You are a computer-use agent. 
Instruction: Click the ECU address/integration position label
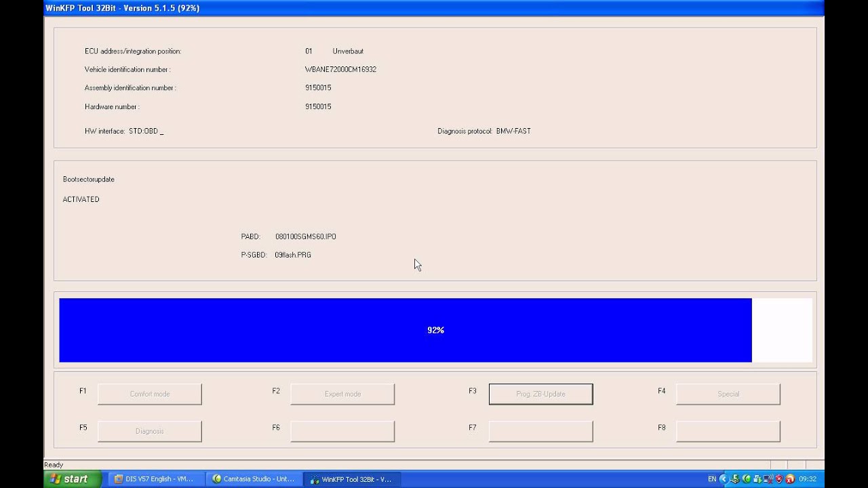pyautogui.click(x=133, y=51)
